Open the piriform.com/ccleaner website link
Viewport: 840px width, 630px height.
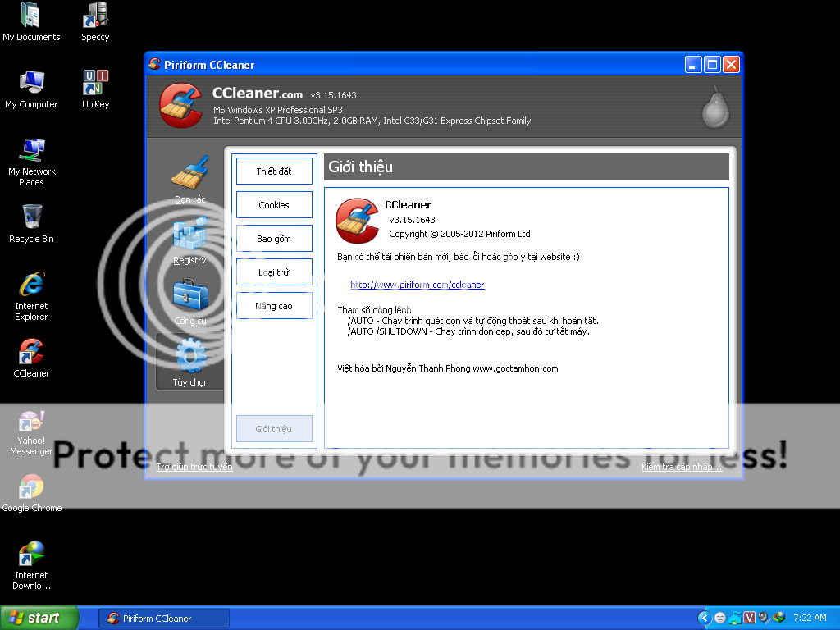tap(418, 285)
